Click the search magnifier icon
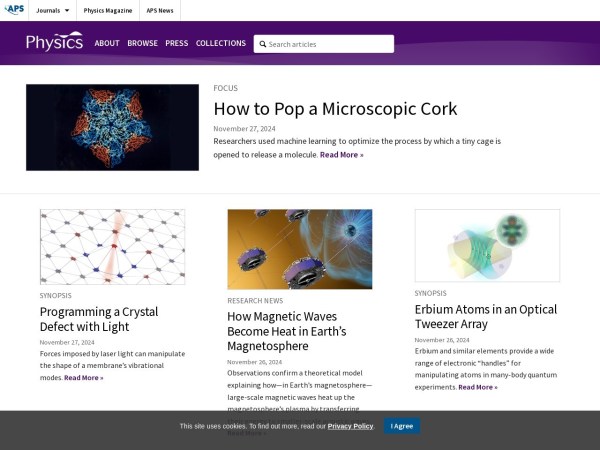Viewport: 600px width, 450px height. point(262,44)
